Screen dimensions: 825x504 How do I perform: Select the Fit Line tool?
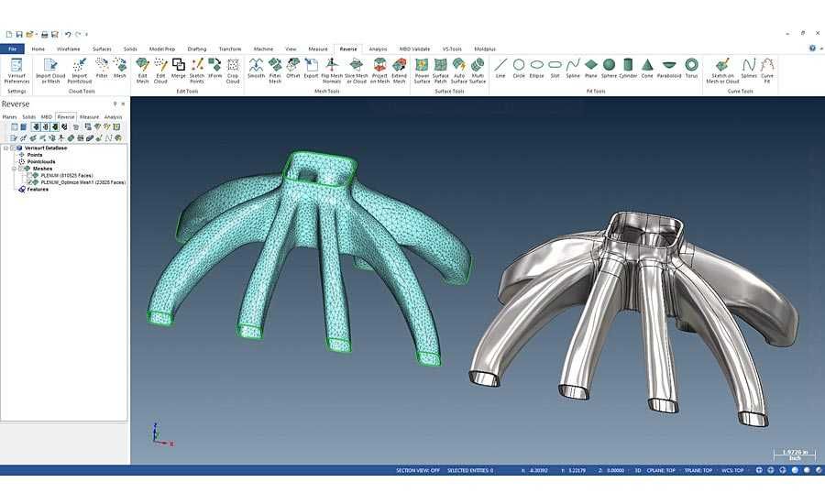(500, 69)
